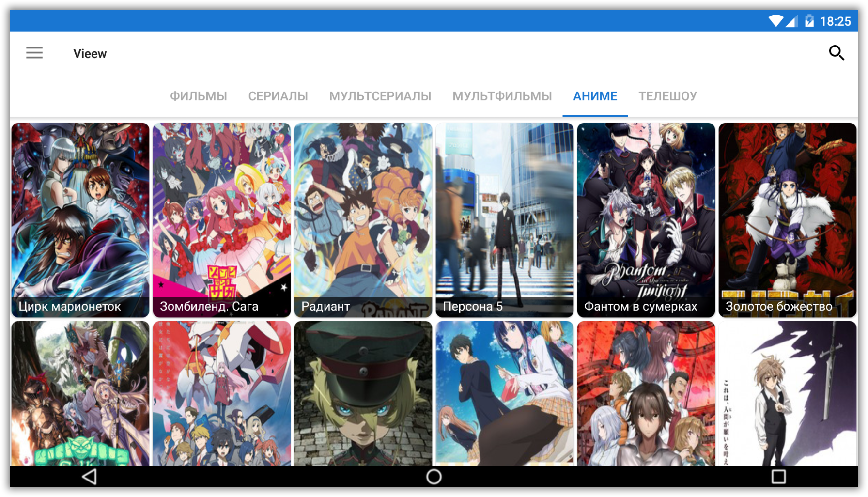
Task: Open poster with white and red robot
Action: (222, 393)
